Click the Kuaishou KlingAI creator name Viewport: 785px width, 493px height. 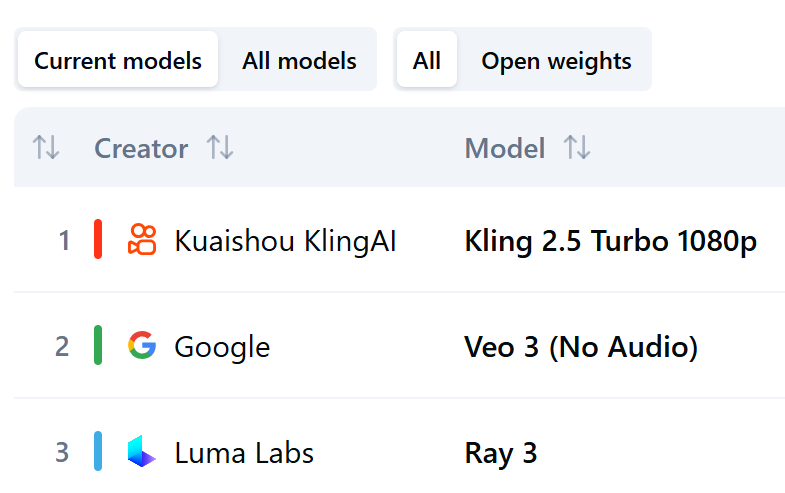tap(285, 241)
